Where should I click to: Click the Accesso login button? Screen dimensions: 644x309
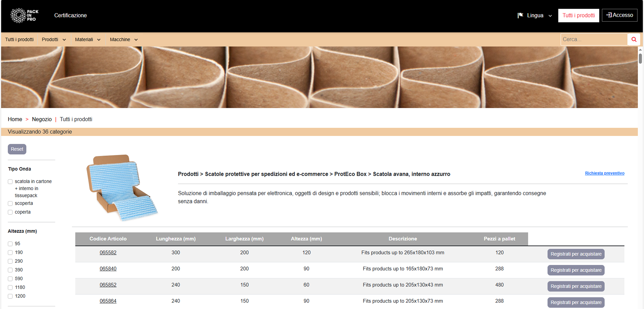[x=619, y=15]
